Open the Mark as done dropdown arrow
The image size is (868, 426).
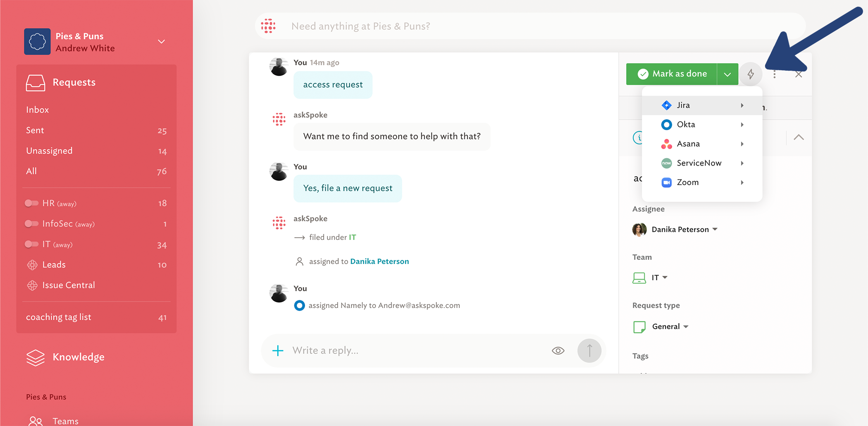727,74
